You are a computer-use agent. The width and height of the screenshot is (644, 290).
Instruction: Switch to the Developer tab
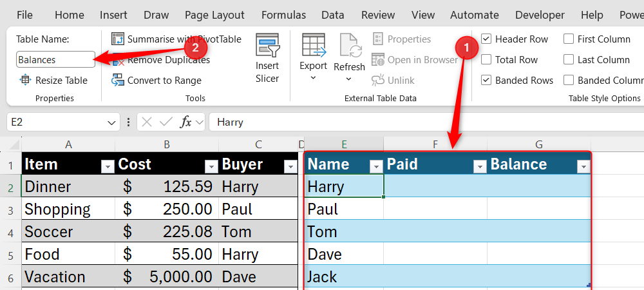(540, 15)
